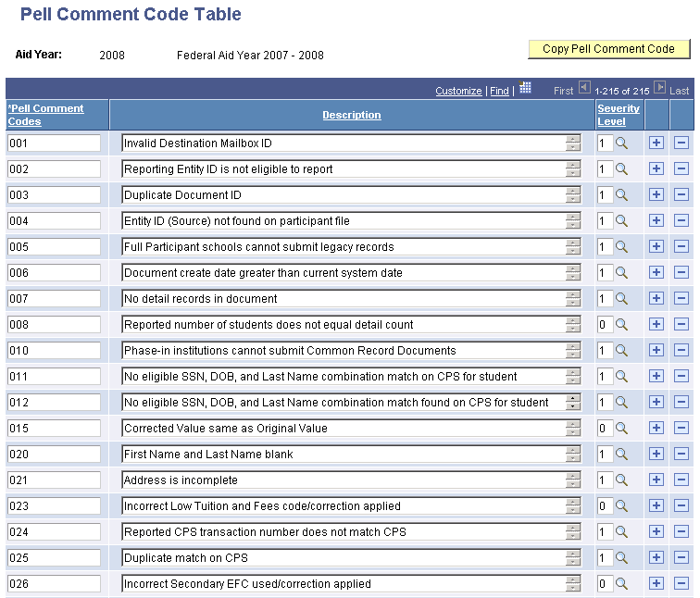Look up severity level for code 002
The image size is (700, 598).
coord(621,169)
